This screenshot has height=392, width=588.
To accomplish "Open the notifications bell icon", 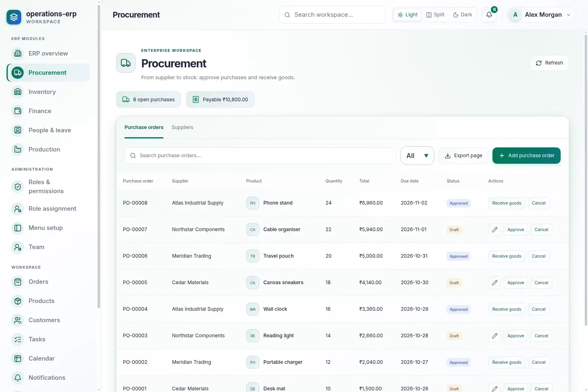I will pyautogui.click(x=489, y=15).
